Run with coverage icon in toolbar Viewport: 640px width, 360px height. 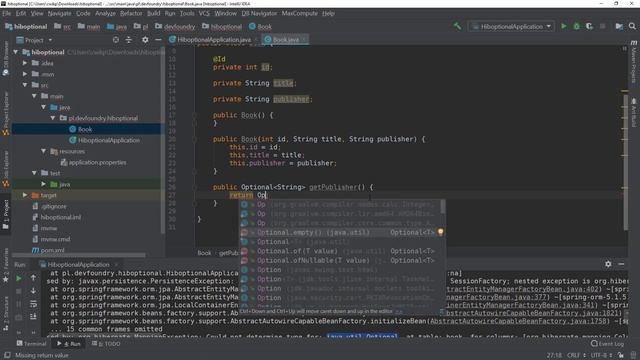(589, 27)
